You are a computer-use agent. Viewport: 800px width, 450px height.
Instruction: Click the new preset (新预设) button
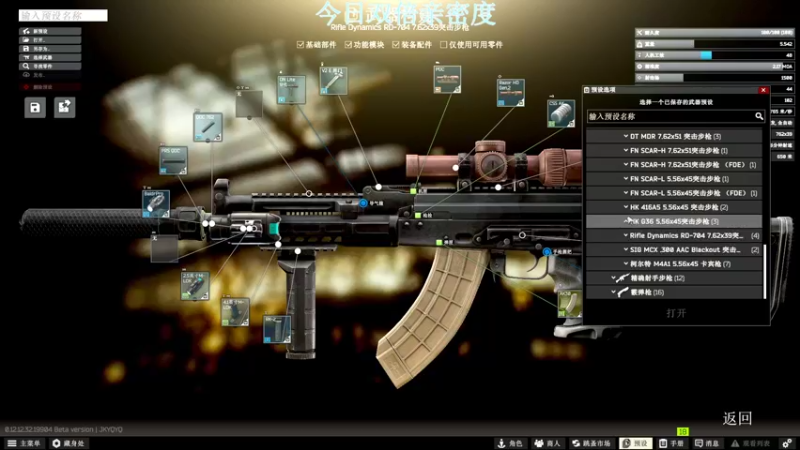50,31
